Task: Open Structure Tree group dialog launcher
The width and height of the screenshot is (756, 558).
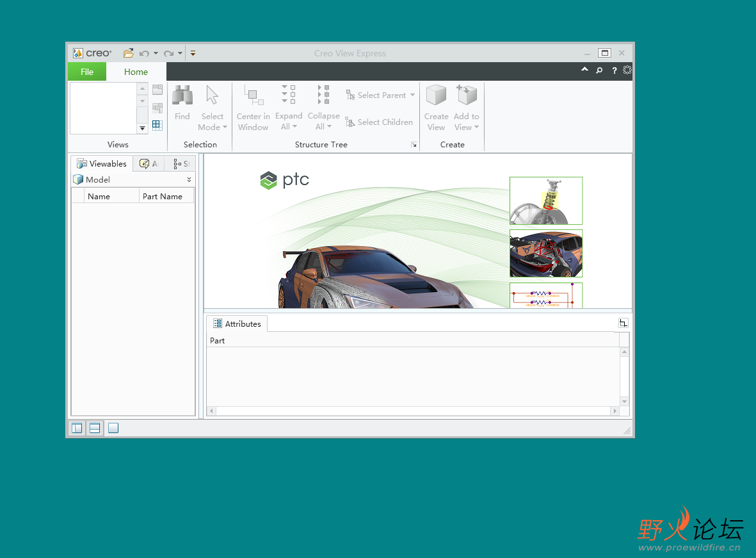Action: click(414, 145)
